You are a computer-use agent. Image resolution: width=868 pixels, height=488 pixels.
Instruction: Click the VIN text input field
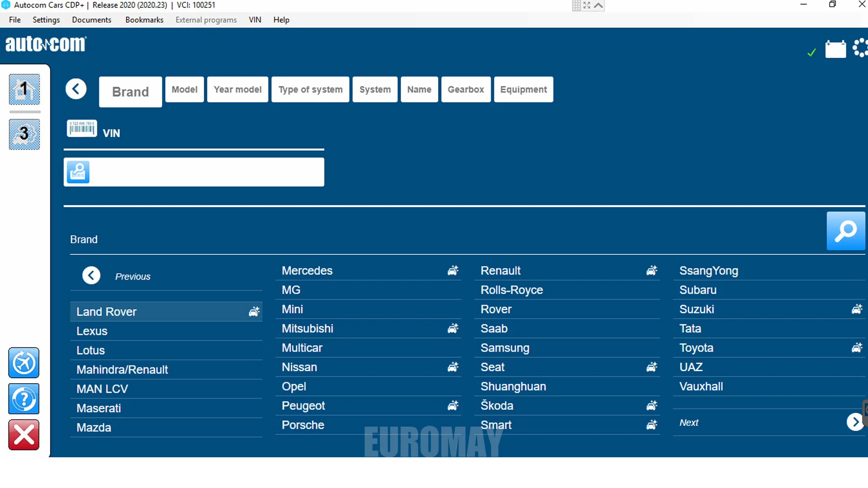click(206, 172)
